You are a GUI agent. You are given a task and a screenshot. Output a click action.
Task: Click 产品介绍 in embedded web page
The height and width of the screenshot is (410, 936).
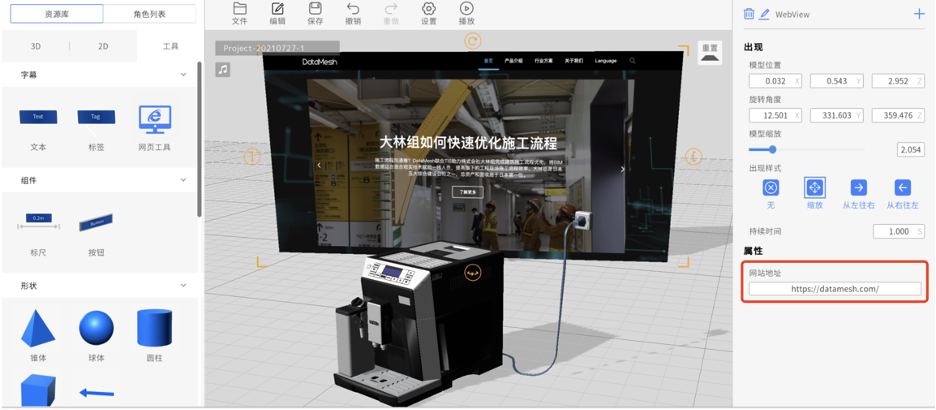513,61
